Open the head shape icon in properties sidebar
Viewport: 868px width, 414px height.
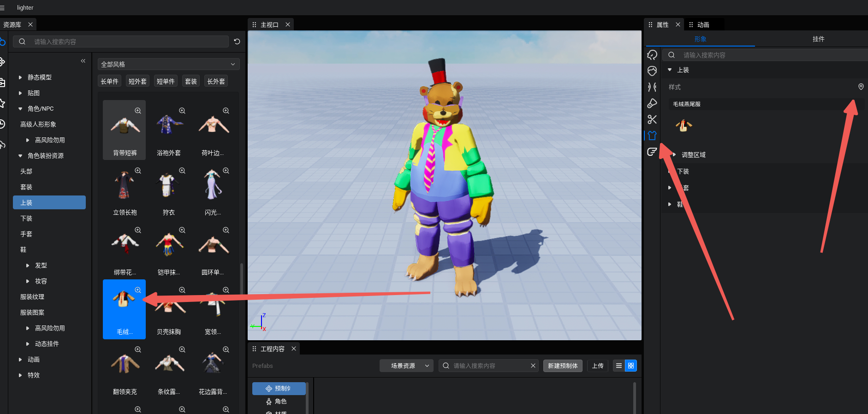tap(652, 55)
